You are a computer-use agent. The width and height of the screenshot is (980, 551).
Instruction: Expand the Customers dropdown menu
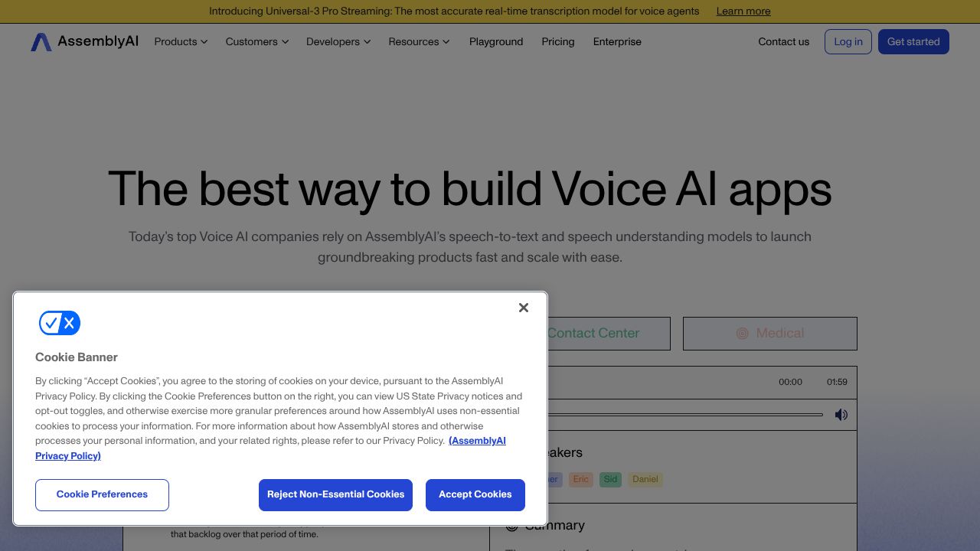256,42
